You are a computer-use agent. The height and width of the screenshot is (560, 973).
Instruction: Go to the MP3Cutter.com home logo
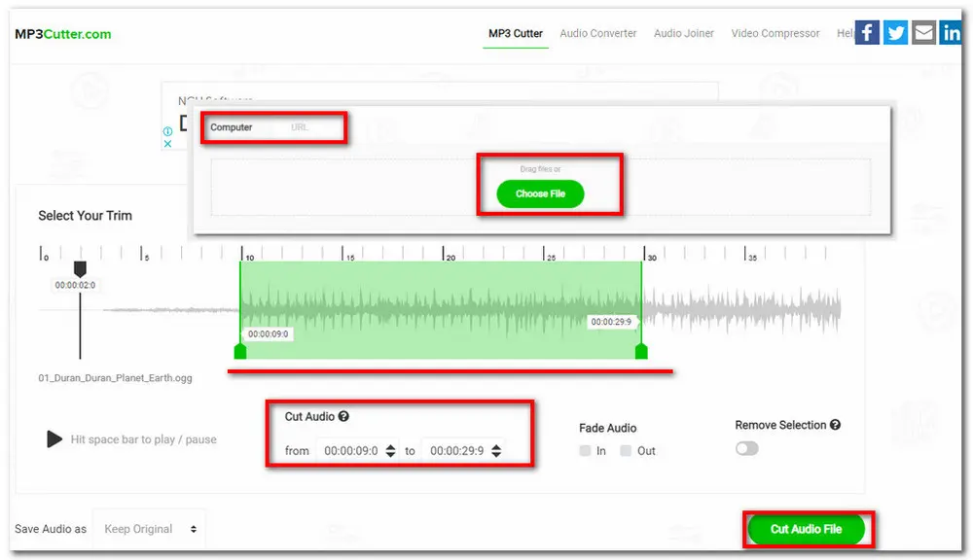62,34
